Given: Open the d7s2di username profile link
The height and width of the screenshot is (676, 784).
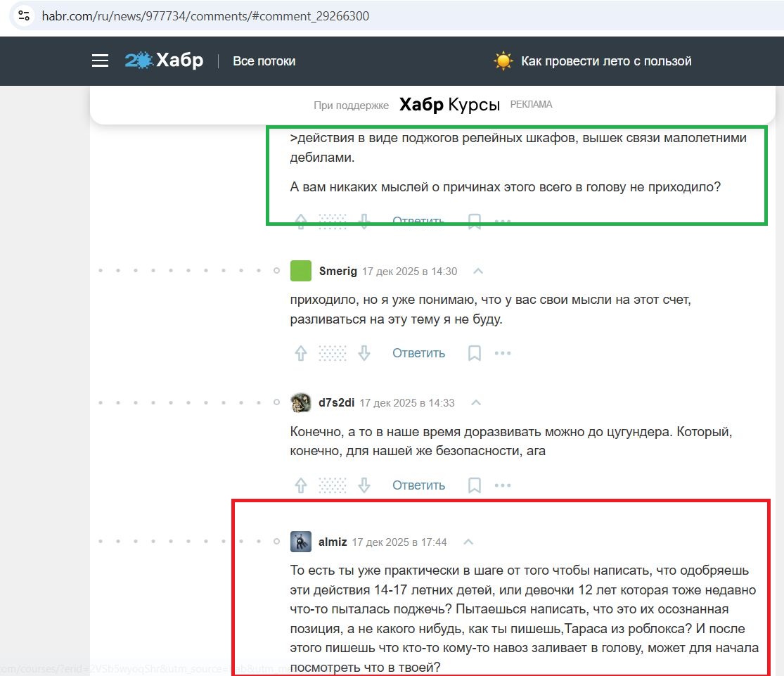Looking at the screenshot, I should [337, 403].
